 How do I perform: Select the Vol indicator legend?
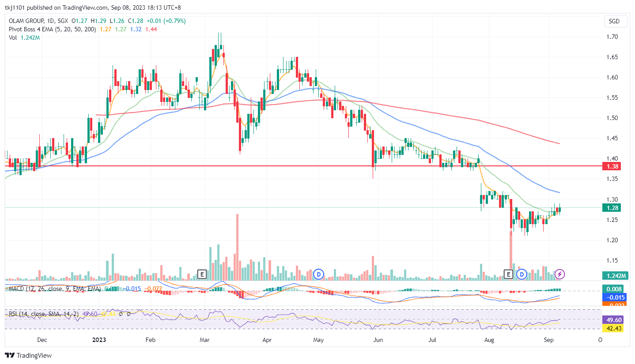(12, 38)
